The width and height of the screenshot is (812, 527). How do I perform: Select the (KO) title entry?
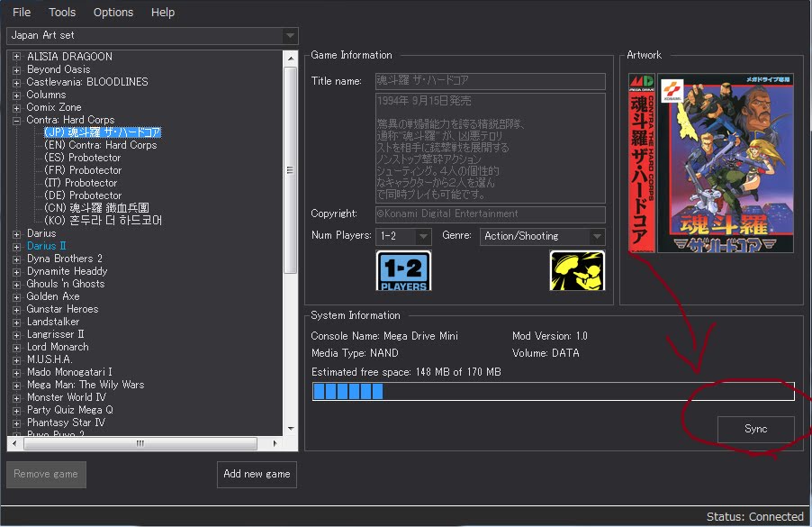103,221
